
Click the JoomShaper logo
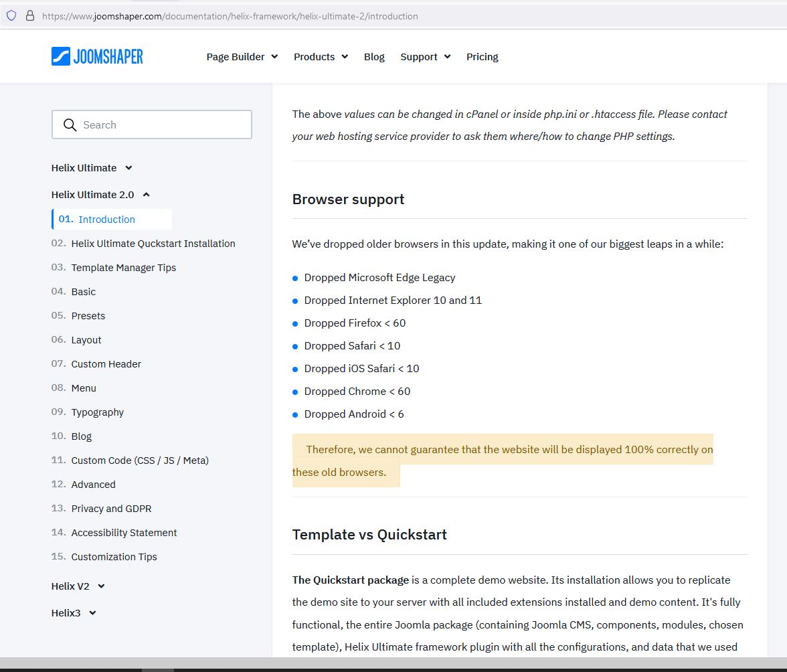pos(97,56)
